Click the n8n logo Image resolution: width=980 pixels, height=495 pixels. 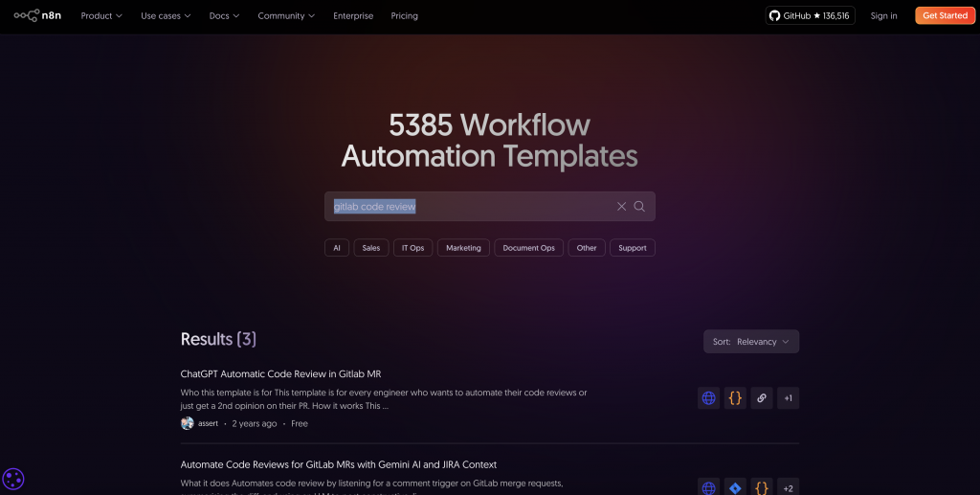(x=37, y=15)
